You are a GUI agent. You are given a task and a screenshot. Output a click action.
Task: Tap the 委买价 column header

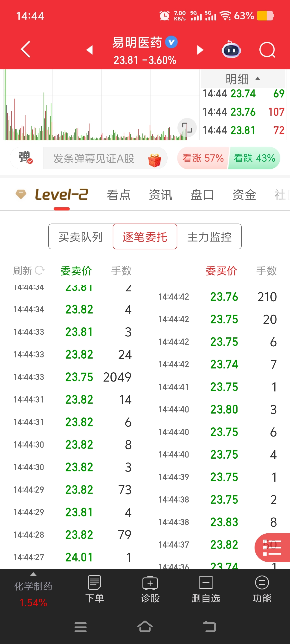[x=221, y=270]
